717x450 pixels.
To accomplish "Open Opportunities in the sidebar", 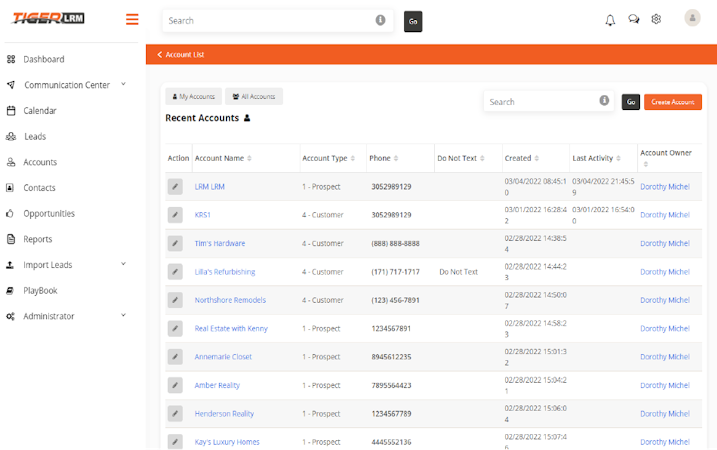I will (49, 214).
